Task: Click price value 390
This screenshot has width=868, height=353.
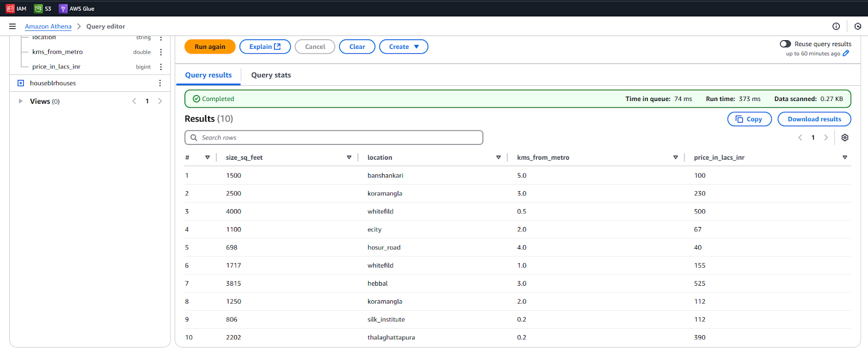Action: tap(700, 337)
